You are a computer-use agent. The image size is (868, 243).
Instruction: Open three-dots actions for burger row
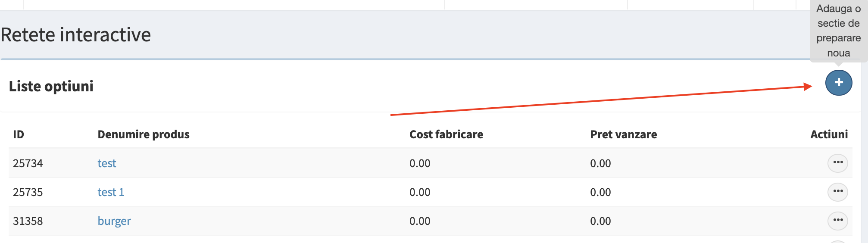[x=837, y=221]
